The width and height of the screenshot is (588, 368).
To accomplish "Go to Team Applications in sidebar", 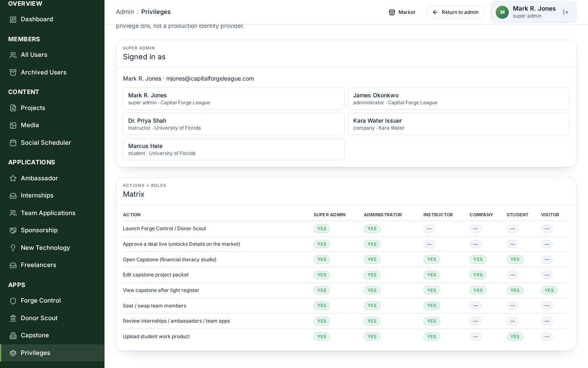I will coord(52,213).
